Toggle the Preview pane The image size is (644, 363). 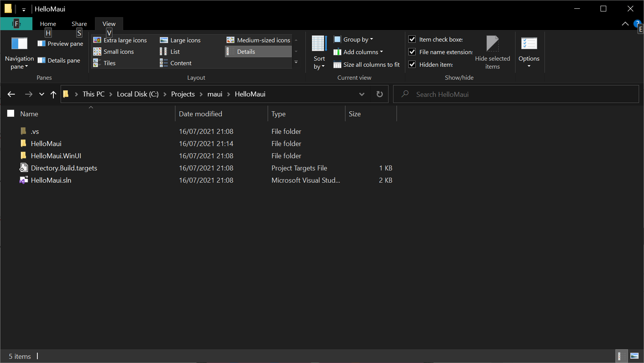click(60, 43)
